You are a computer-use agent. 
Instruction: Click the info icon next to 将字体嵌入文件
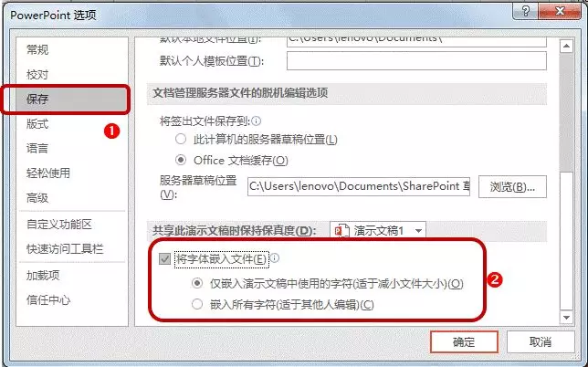tap(275, 258)
